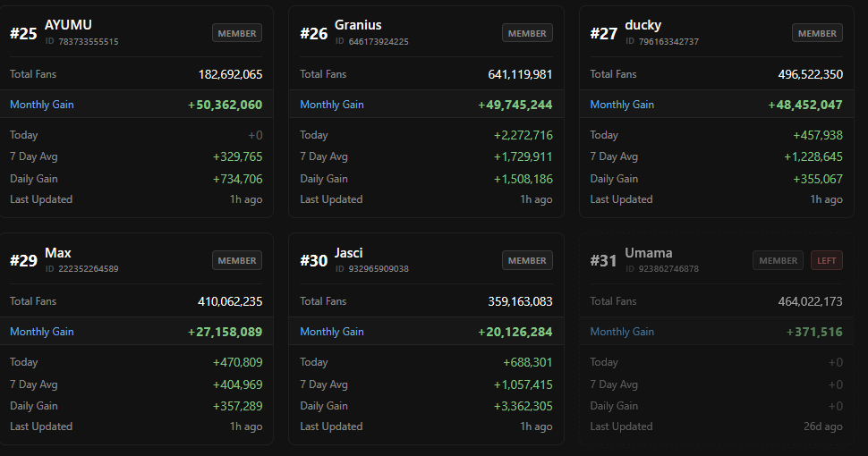Open the Granius player name

point(358,25)
